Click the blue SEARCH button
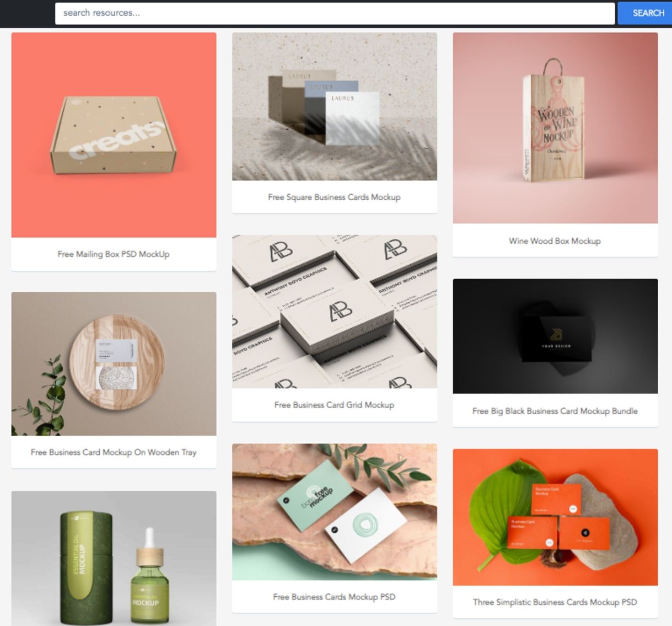Screen dimensions: 672x626 pos(645,13)
